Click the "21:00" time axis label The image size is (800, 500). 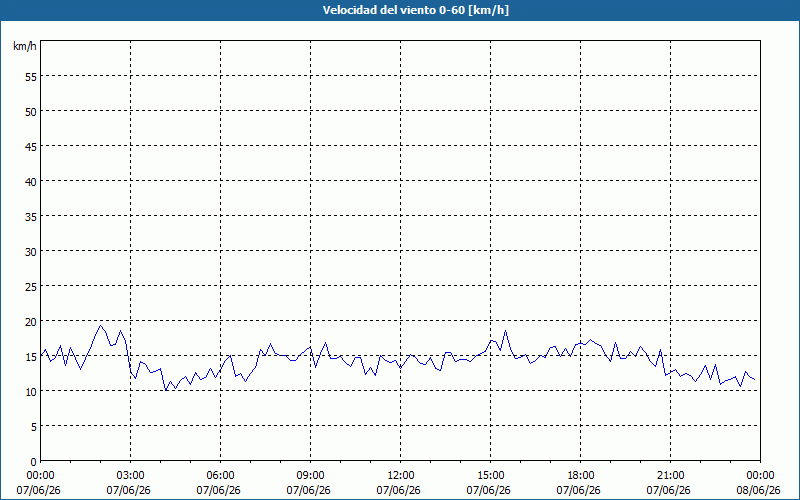[x=670, y=476]
